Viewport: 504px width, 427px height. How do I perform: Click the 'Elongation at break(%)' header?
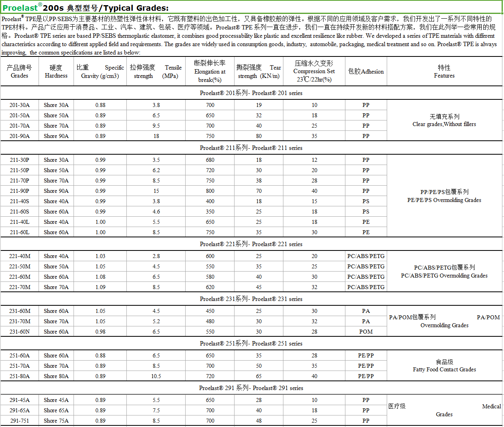pos(210,72)
